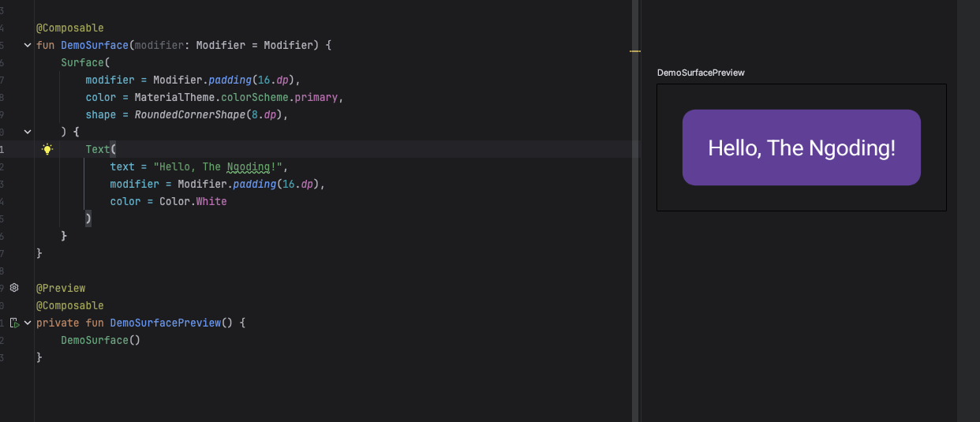
Task: Click the private keyword before fun DemoSurfacePreview
Action: tap(58, 323)
